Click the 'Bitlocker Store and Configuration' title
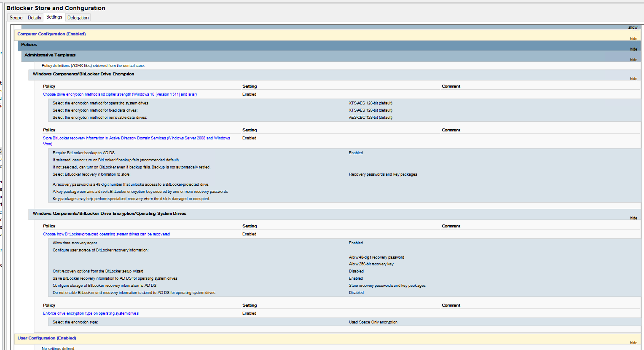This screenshot has width=644, height=350. point(56,8)
